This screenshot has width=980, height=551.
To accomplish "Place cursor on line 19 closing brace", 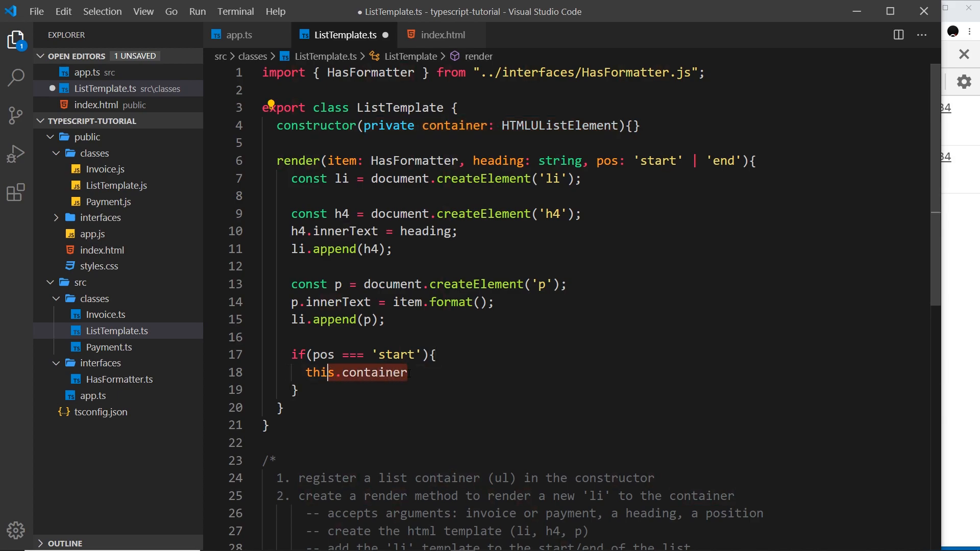I will [295, 390].
